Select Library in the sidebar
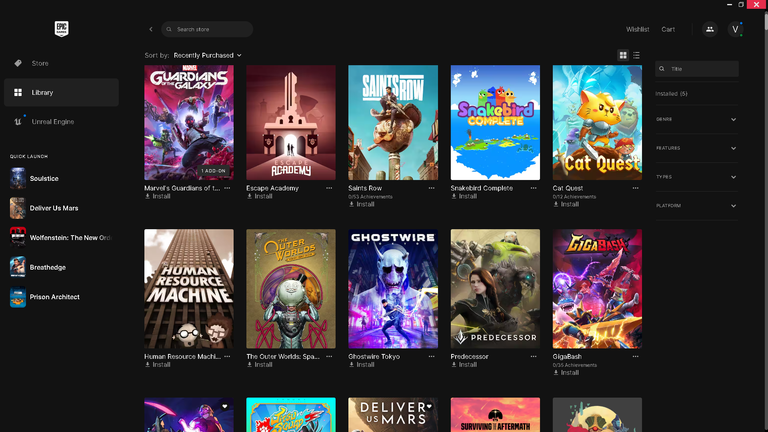The height and width of the screenshot is (432, 768). tap(61, 93)
